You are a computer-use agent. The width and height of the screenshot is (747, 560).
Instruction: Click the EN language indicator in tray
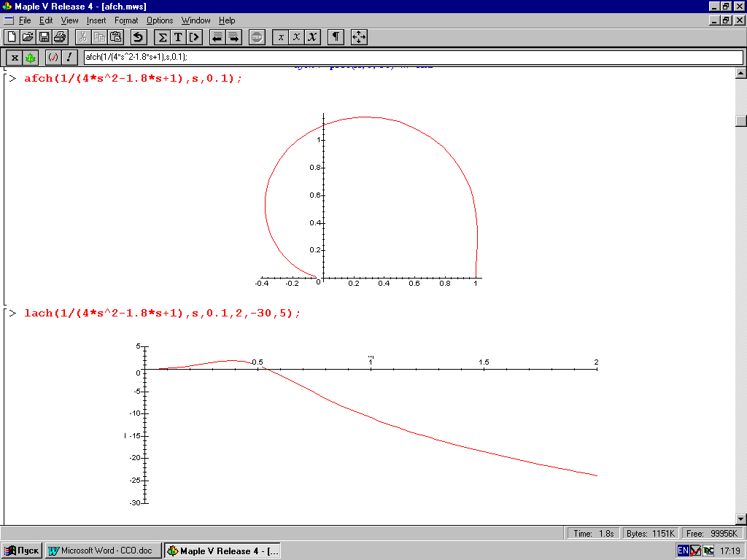tap(683, 551)
